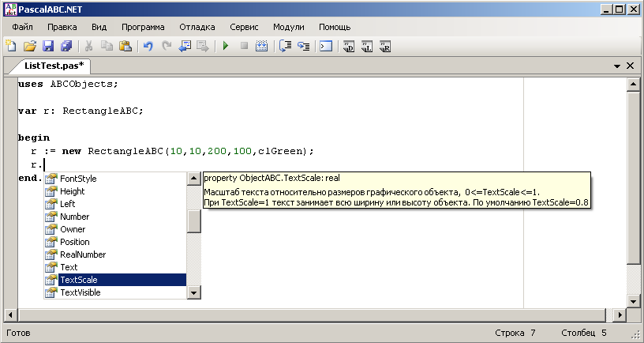Open the tab list dropdown arrow
The height and width of the screenshot is (343, 644).
click(617, 66)
